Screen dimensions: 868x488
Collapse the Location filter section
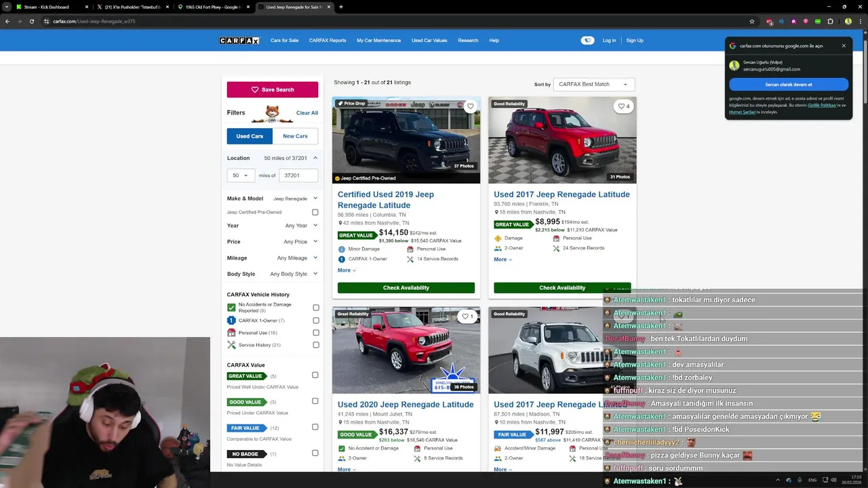click(x=315, y=158)
